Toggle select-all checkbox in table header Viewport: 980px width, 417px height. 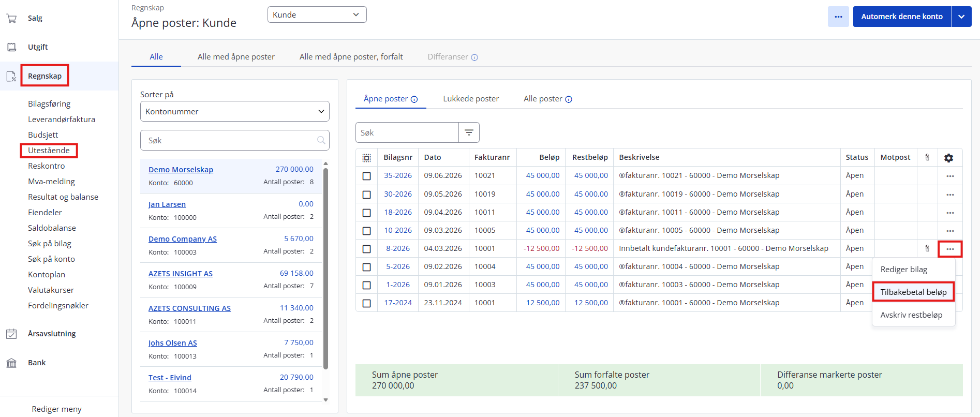[366, 158]
